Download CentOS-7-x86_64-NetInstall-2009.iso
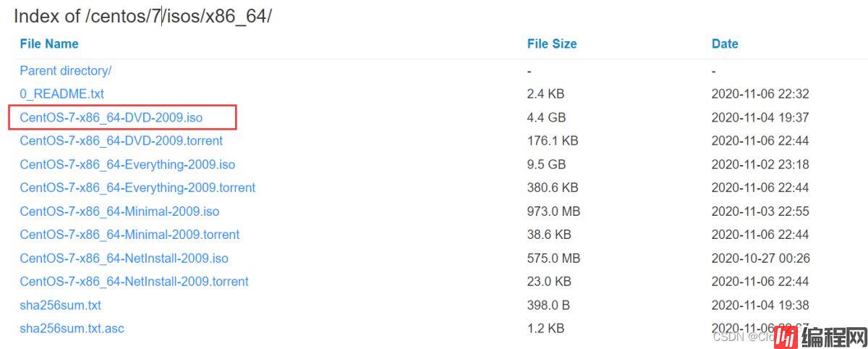This screenshot has height=349, width=868. pos(124,258)
